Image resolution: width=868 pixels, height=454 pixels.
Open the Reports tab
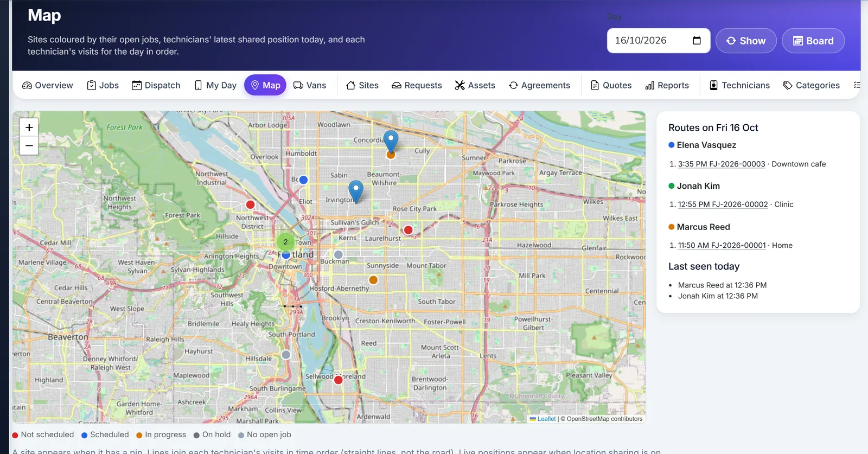coord(667,85)
